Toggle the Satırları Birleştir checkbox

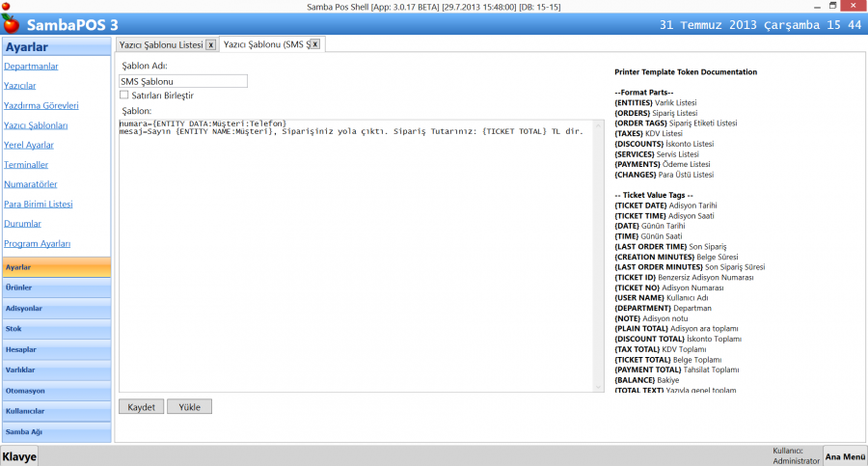(124, 96)
